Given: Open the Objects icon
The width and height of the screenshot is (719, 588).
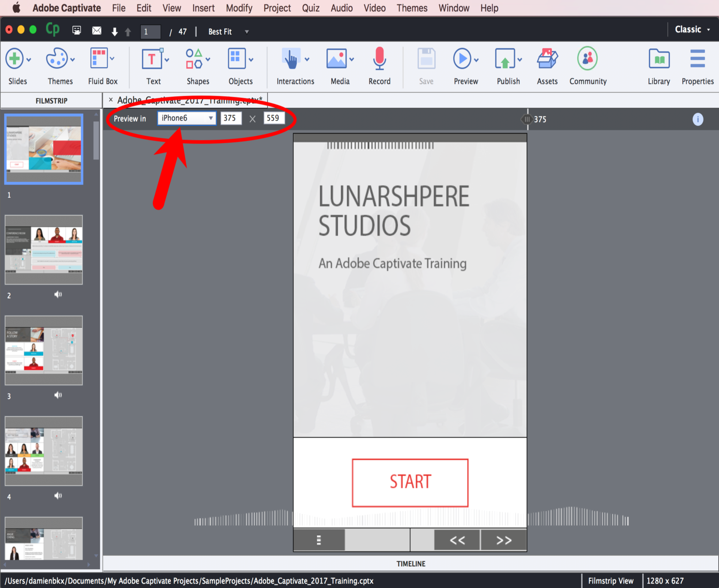Looking at the screenshot, I should click(x=237, y=58).
